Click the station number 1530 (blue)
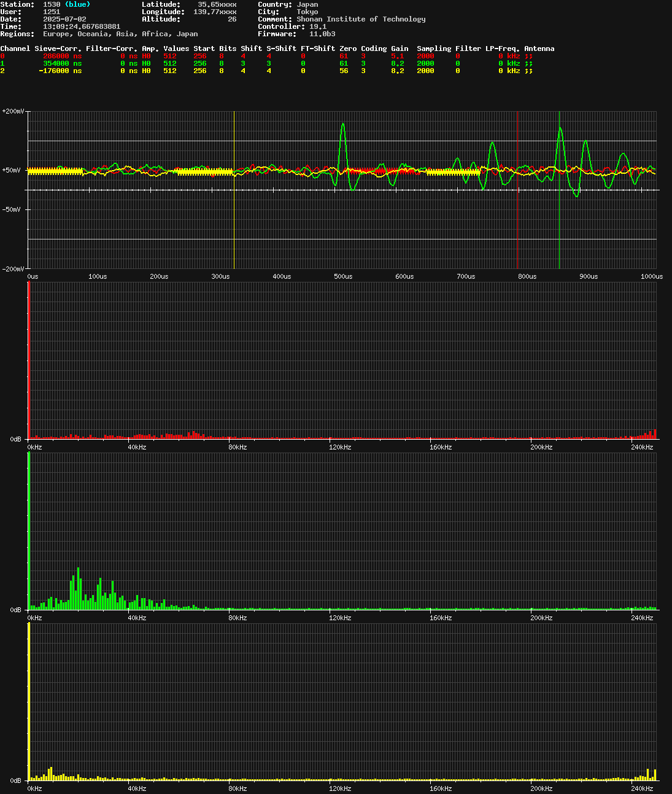The image size is (672, 794). coord(66,4)
